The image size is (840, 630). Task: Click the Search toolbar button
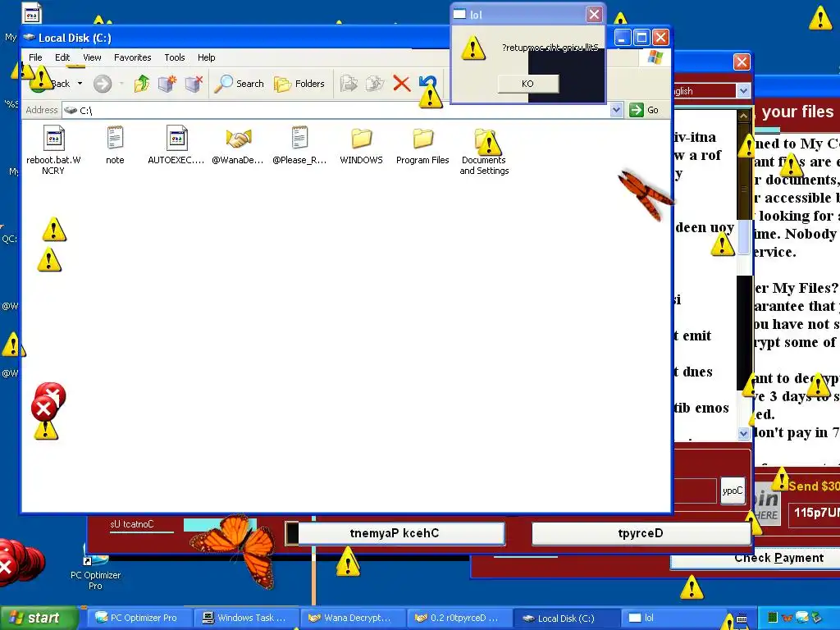coord(239,84)
